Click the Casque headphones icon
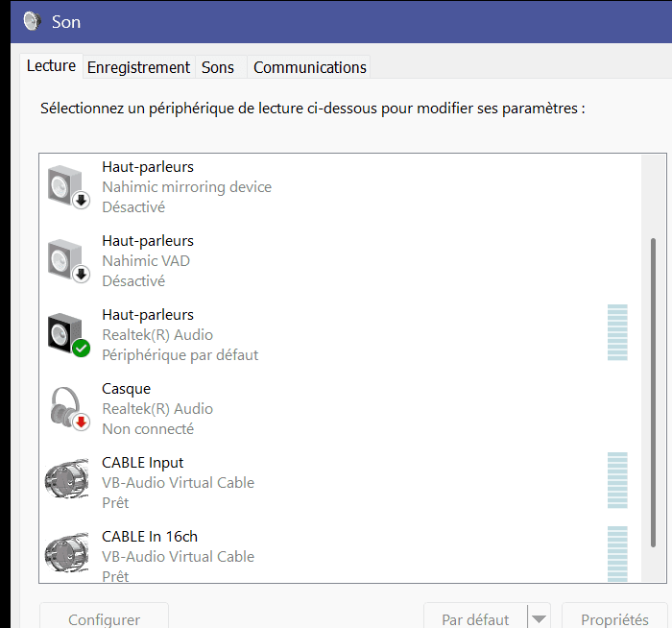Screen dimensions: 672x628 68,408
